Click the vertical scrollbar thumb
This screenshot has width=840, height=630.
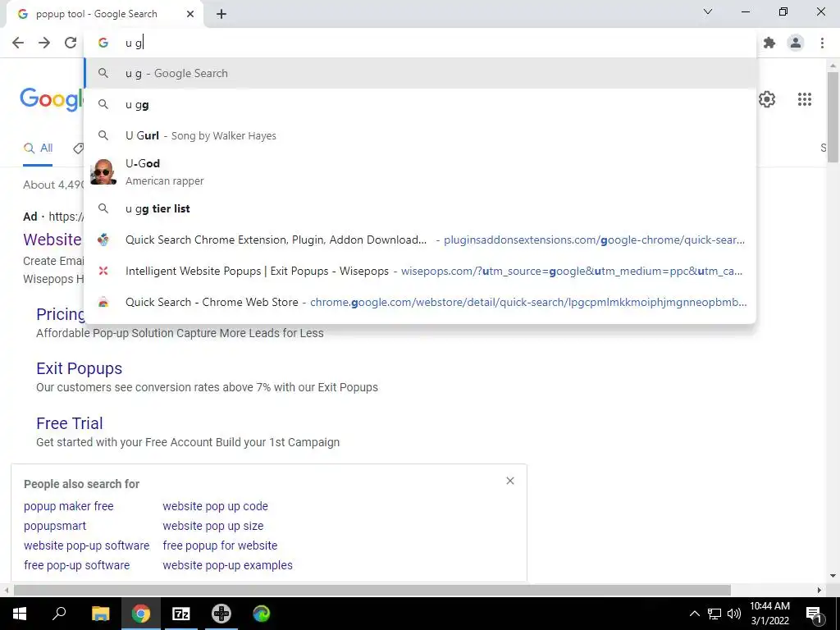click(833, 116)
